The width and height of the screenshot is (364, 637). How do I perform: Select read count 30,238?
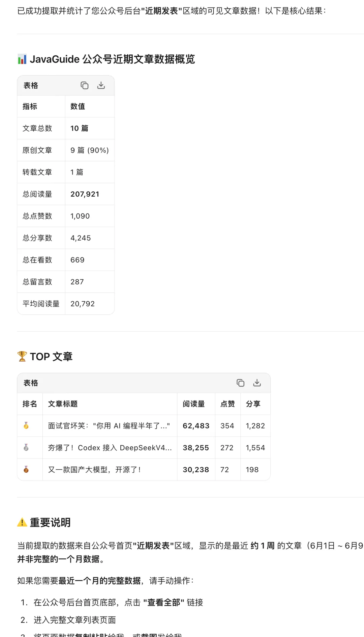(196, 470)
